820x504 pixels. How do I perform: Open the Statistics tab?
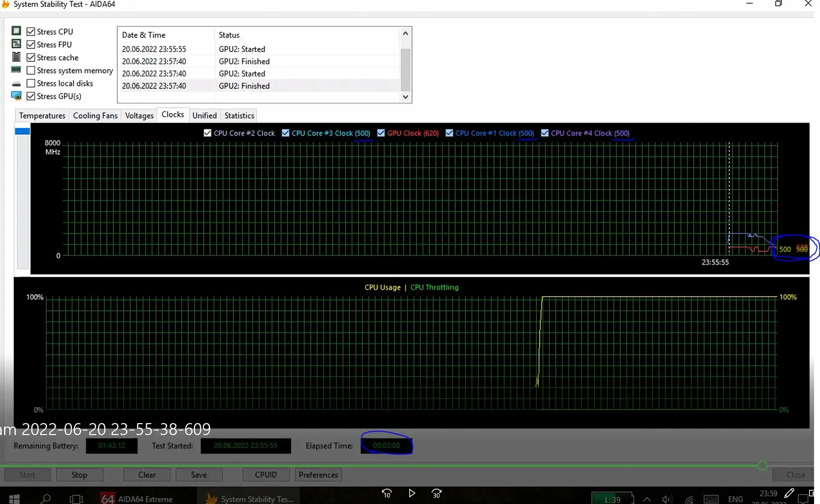pyautogui.click(x=239, y=116)
